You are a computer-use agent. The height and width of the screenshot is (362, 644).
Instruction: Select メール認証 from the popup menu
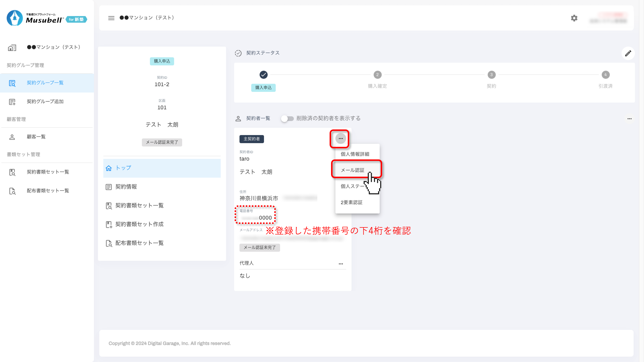352,170
